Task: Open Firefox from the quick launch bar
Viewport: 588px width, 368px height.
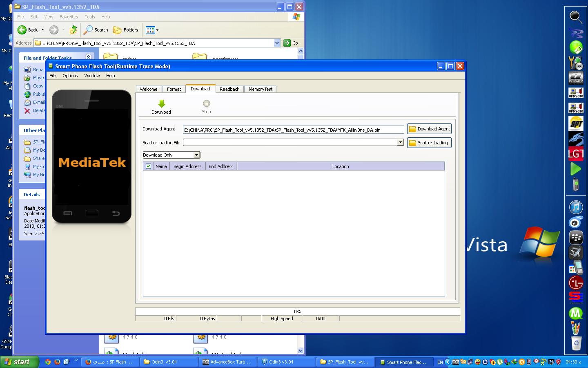Action: (57, 362)
